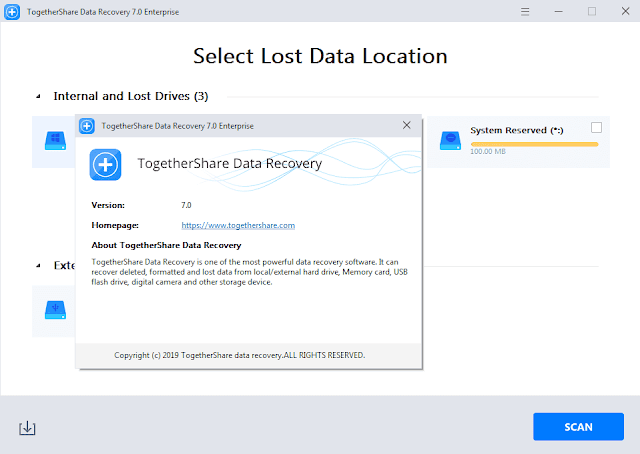Close the About dialog
This screenshot has width=640, height=454.
click(x=407, y=125)
